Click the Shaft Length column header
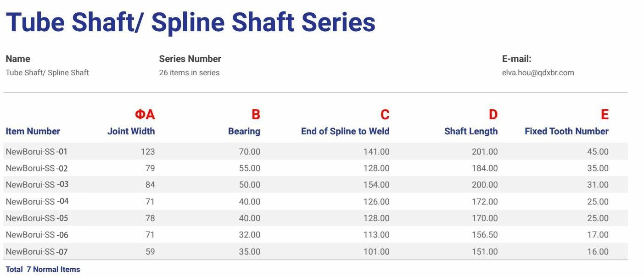Screen dimensions: 644x277 coord(471,131)
